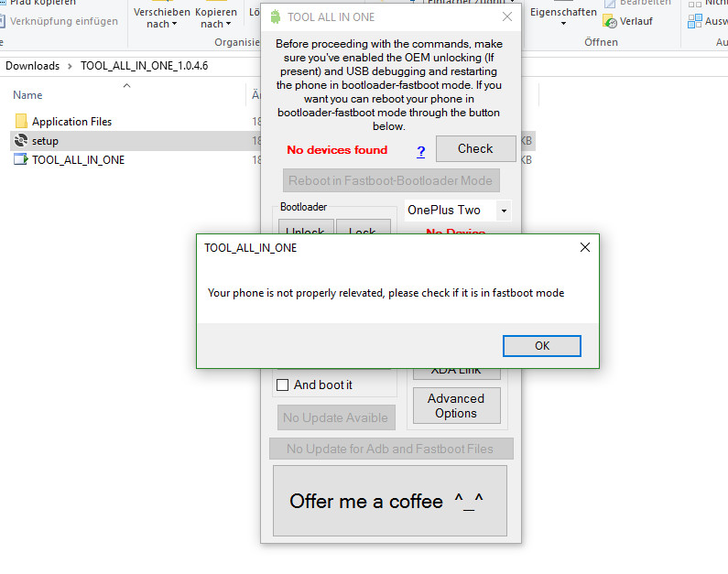
Task: Select the Application Files folder name
Action: (72, 122)
